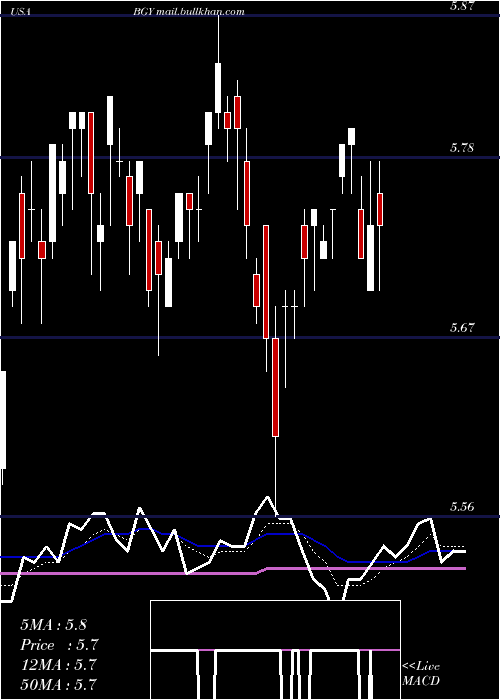Screen dimensions: 500x700
Task: Click the MACD histogram box at bottom
Action: pos(275,650)
